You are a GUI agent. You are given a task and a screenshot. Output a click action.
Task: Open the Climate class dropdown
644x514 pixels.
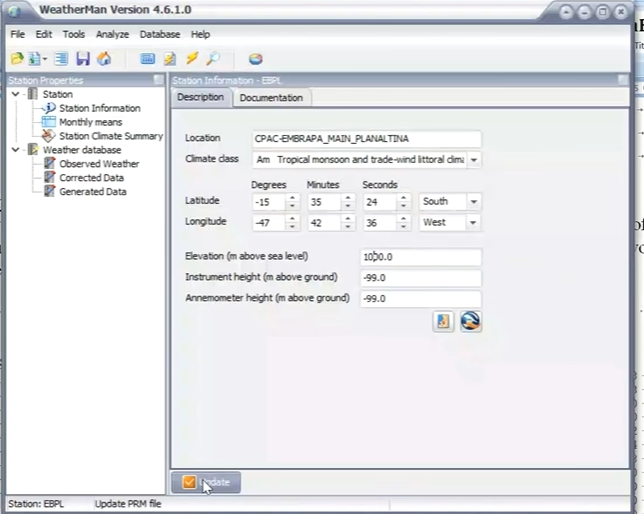tap(474, 160)
